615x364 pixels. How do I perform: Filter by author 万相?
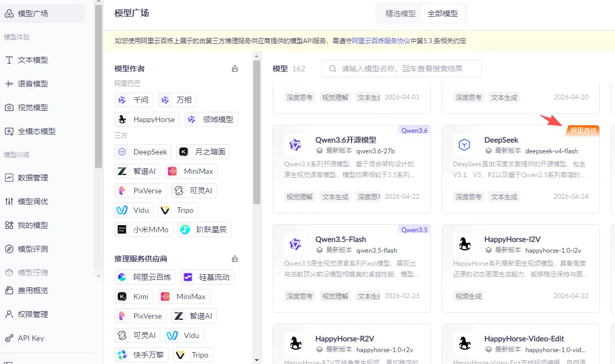(x=177, y=100)
